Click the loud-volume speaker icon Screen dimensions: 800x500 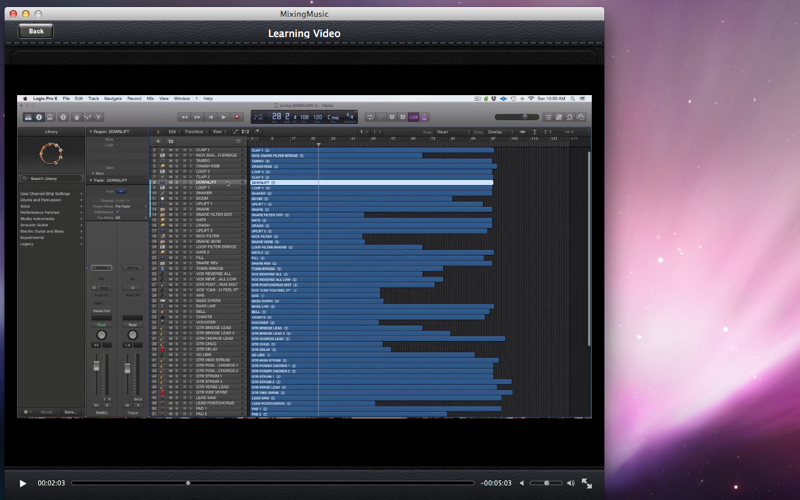pyautogui.click(x=570, y=483)
